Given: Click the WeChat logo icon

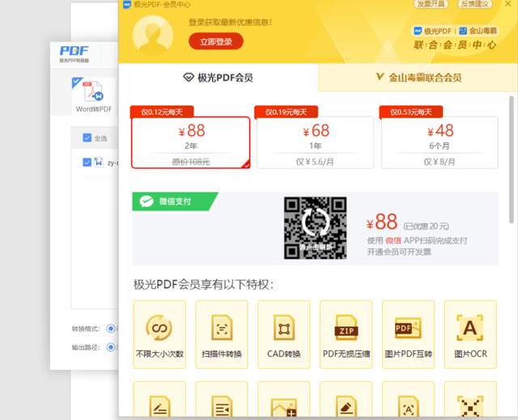Looking at the screenshot, I should (146, 201).
